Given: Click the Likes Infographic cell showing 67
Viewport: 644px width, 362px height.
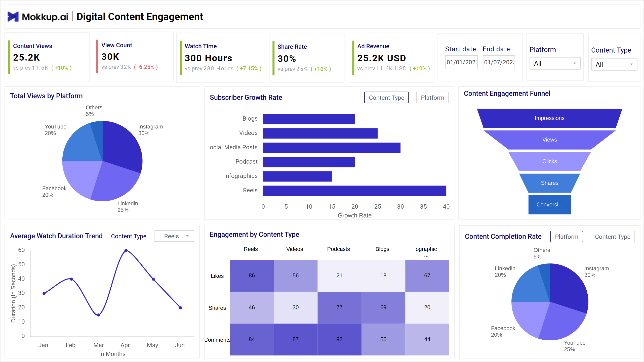Looking at the screenshot, I should 427,276.
